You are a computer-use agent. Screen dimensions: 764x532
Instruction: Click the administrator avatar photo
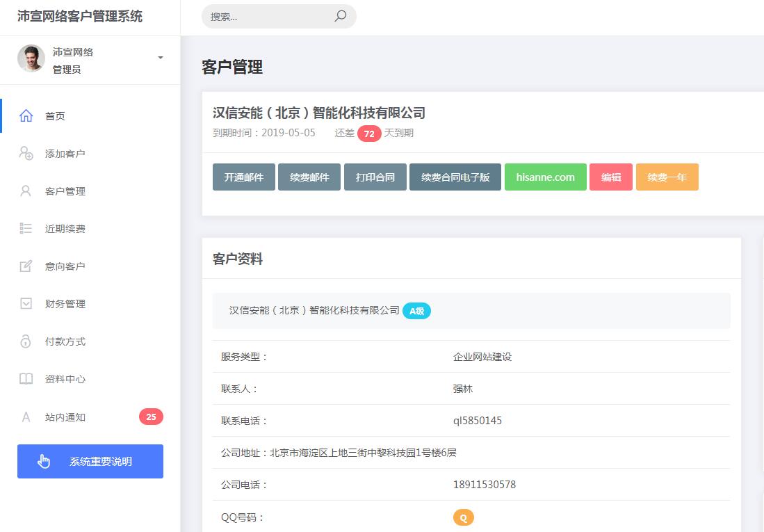(x=31, y=59)
